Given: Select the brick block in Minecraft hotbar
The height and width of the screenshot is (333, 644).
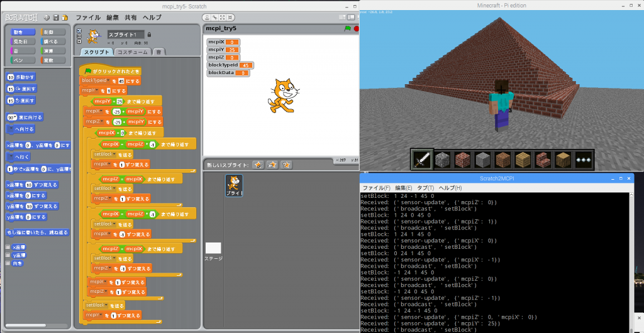Looking at the screenshot, I should pyautogui.click(x=462, y=159).
